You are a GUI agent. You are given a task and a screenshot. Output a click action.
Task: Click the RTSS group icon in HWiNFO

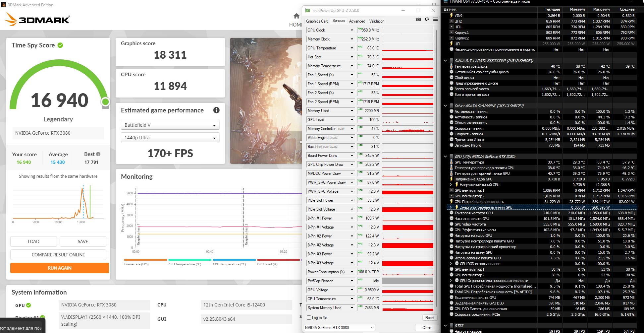coord(451,325)
